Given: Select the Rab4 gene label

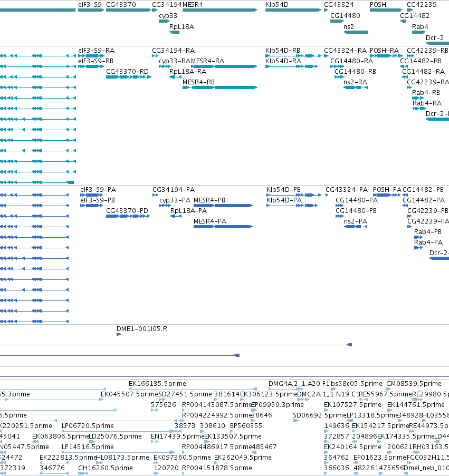Looking at the screenshot, I should pos(420,27).
